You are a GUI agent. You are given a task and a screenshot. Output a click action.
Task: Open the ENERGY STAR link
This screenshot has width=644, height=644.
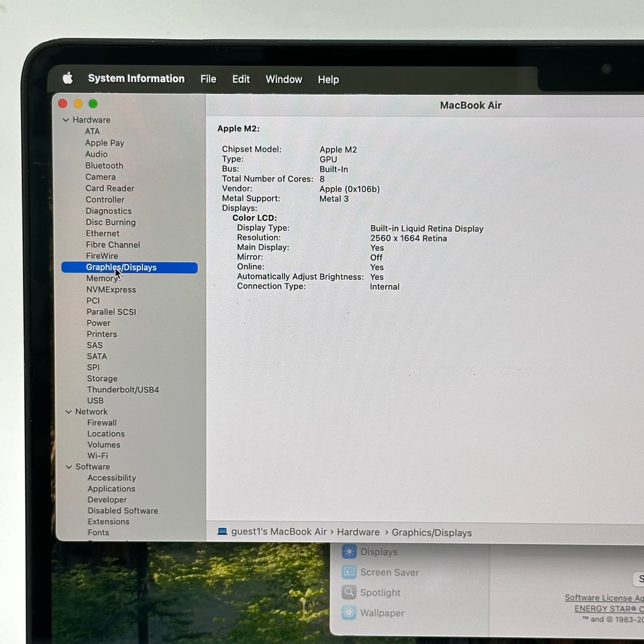[x=609, y=609]
